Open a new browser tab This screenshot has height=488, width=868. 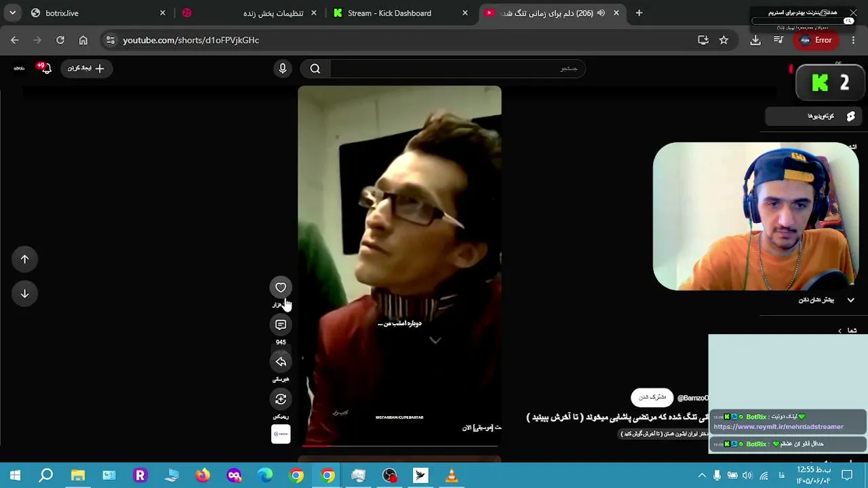click(639, 13)
